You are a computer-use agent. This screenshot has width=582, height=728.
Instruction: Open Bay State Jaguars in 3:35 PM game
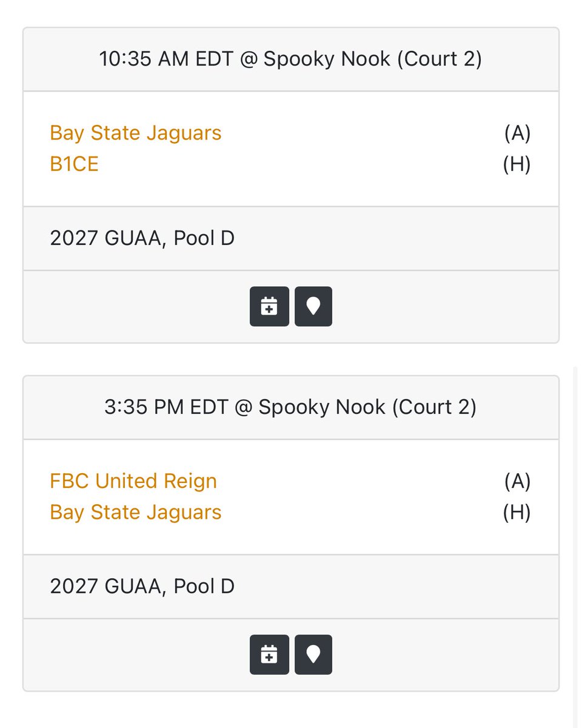coord(136,513)
